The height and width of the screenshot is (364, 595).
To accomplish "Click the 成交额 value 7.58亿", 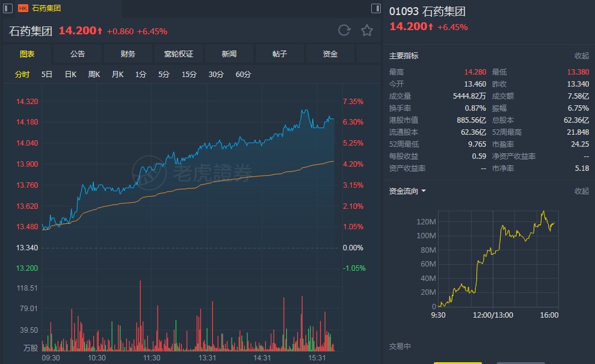I will tap(578, 96).
